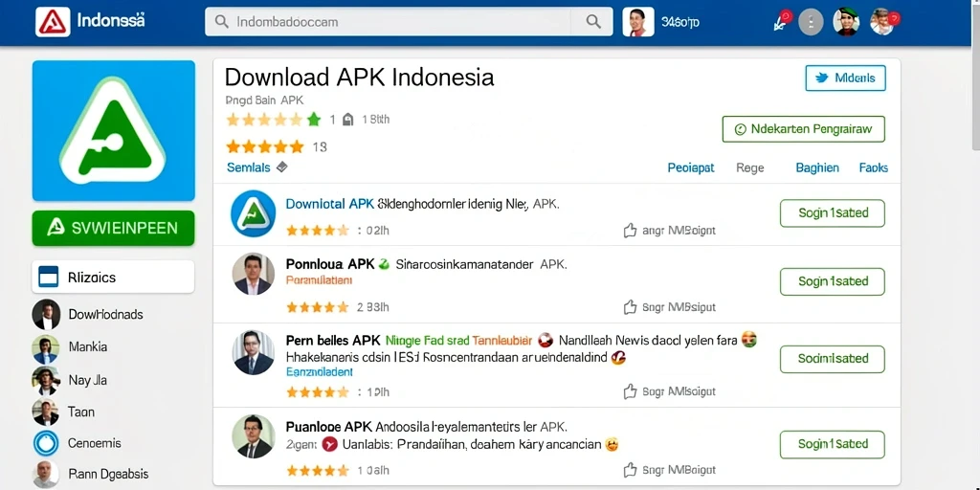Click the red triangle logo in header
The image size is (980, 490).
(53, 22)
